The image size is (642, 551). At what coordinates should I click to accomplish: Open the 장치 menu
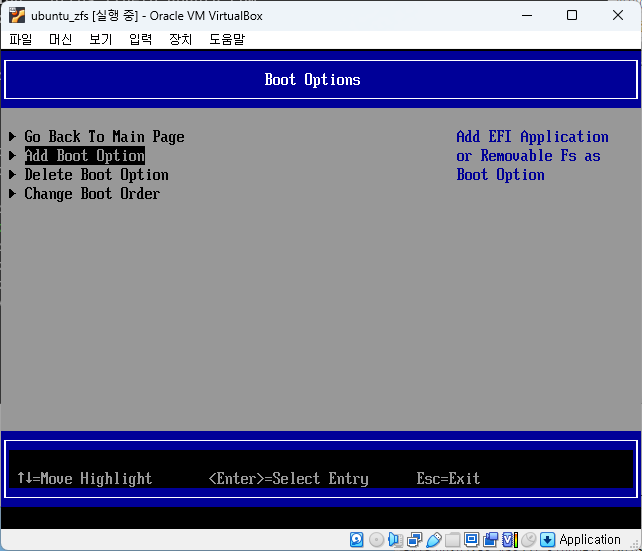click(180, 39)
